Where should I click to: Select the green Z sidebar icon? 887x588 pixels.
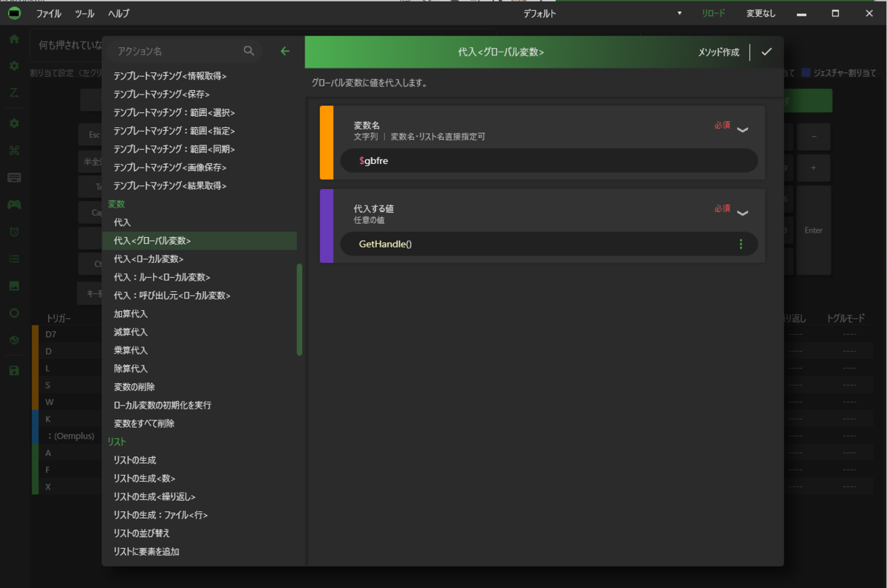click(14, 93)
